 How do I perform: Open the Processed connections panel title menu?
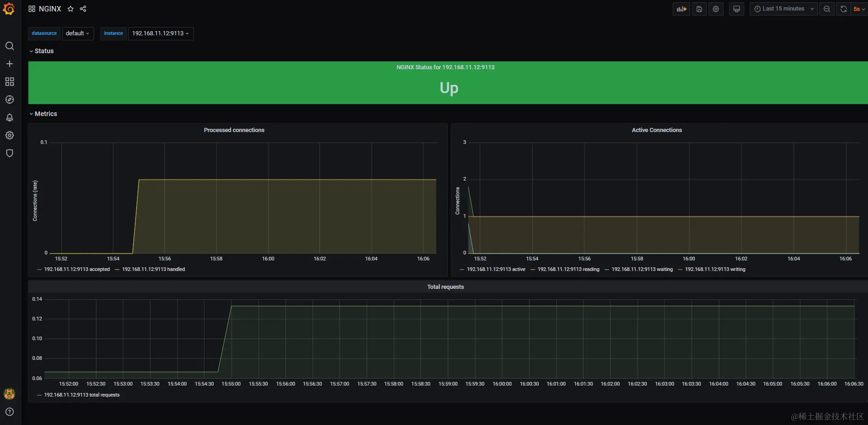point(234,130)
